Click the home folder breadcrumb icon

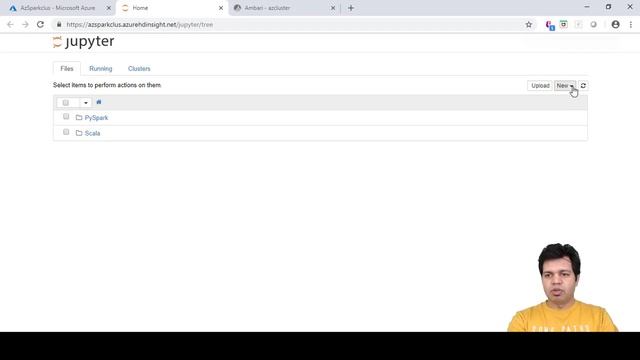pyautogui.click(x=99, y=102)
